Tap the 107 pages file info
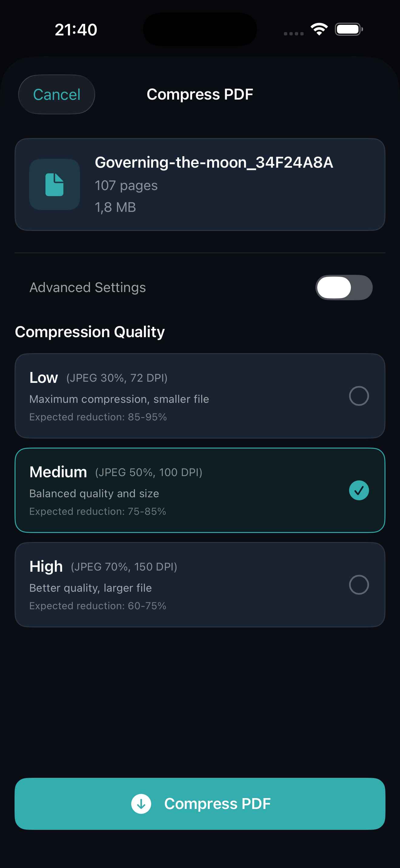Image resolution: width=400 pixels, height=868 pixels. coord(126,186)
